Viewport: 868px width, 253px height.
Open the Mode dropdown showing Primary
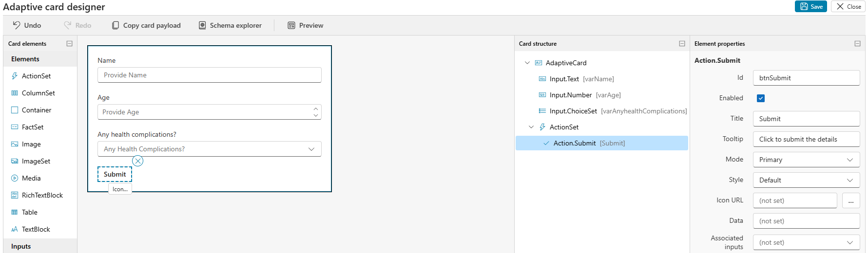806,160
